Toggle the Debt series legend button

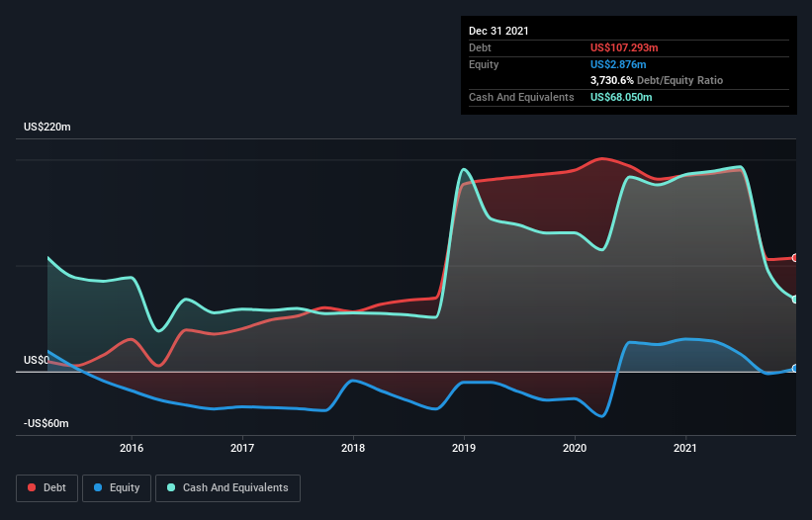pyautogui.click(x=47, y=488)
